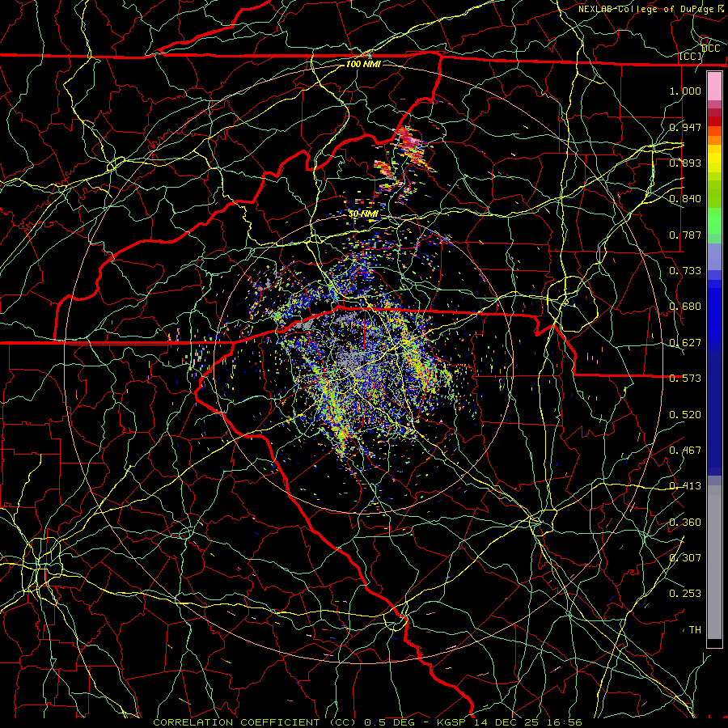The height and width of the screenshot is (728, 728).
Task: Select the 0.413 scale value
Action: coord(685,486)
